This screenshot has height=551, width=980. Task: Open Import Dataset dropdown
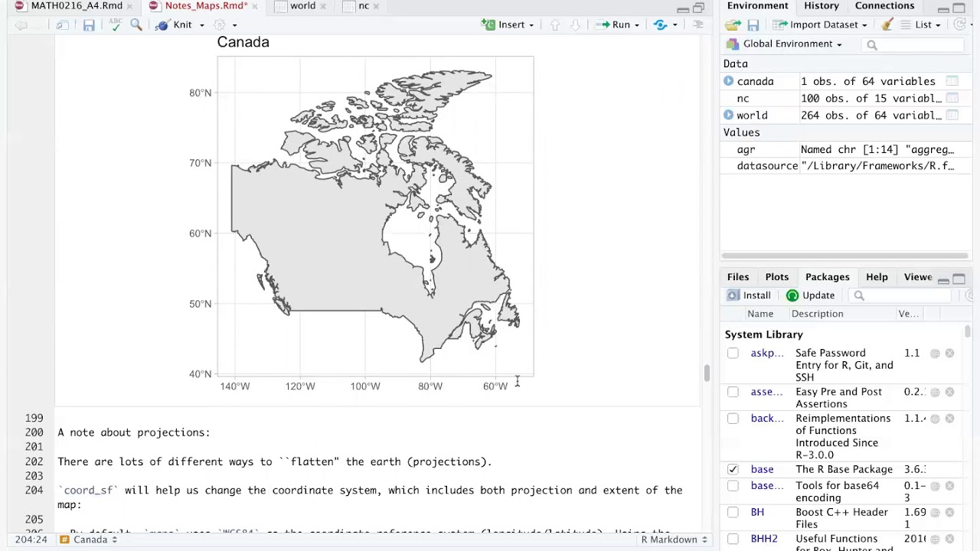(x=820, y=25)
